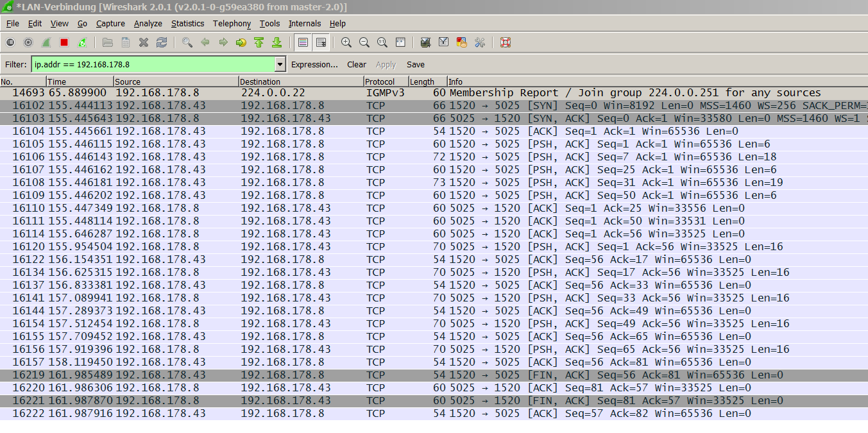Click destination 224.0.0.22 cell
The image size is (868, 433).
(x=273, y=92)
